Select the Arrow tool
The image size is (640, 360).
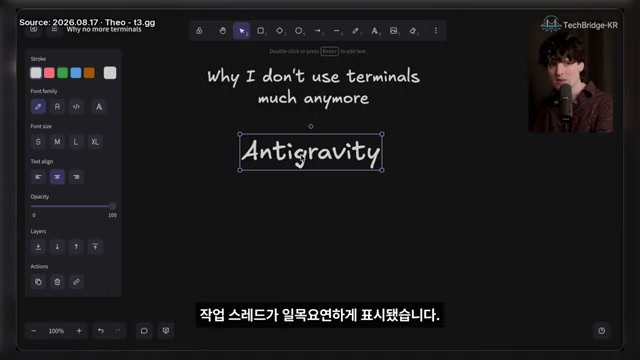click(x=318, y=31)
